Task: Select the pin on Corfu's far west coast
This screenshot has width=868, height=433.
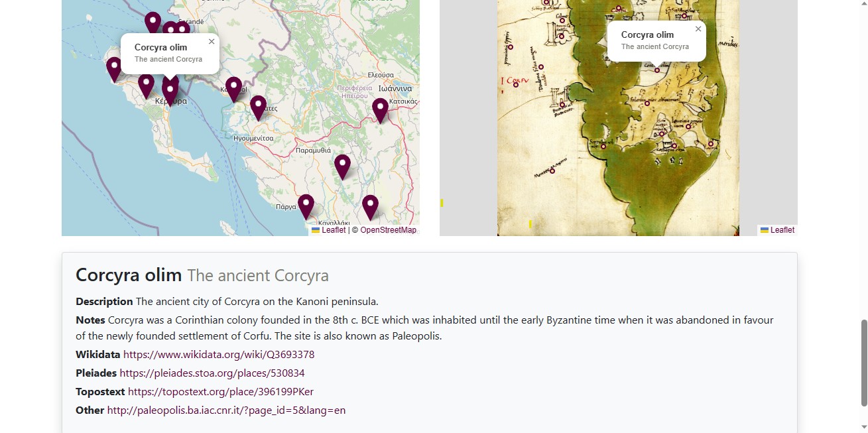Action: (114, 68)
